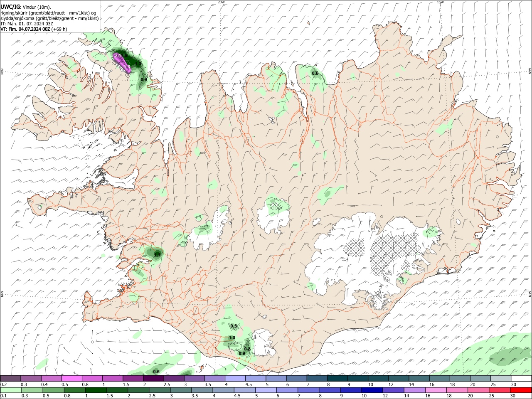
Task: Pick the upper snow scale swatch labeled 2
Action: click(153, 378)
